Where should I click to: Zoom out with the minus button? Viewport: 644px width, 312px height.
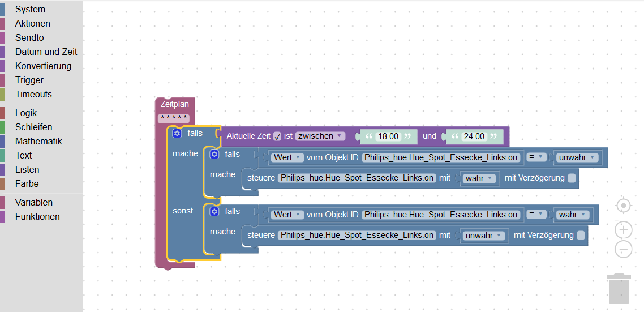pyautogui.click(x=624, y=249)
